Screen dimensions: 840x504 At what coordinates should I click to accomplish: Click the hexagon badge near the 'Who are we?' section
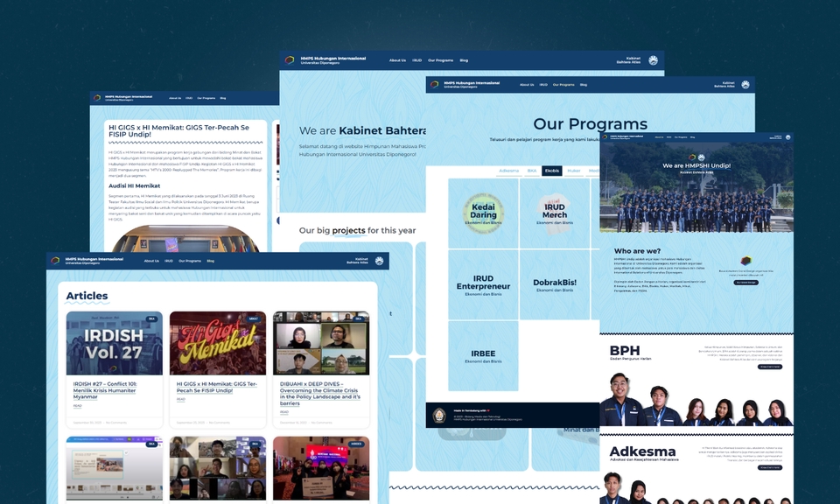pos(745,261)
